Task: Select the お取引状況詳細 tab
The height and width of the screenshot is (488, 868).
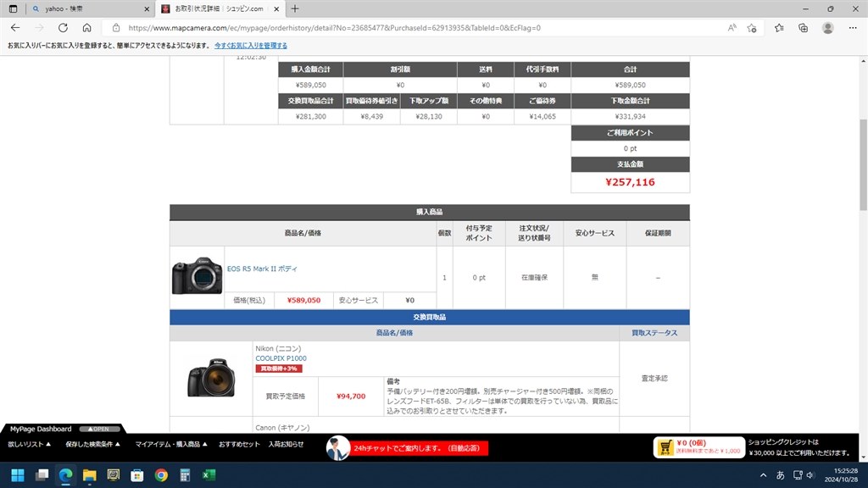Action: click(221, 8)
